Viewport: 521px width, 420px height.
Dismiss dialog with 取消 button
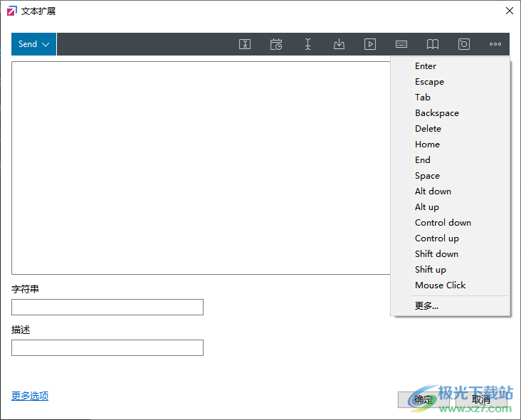tap(481, 399)
